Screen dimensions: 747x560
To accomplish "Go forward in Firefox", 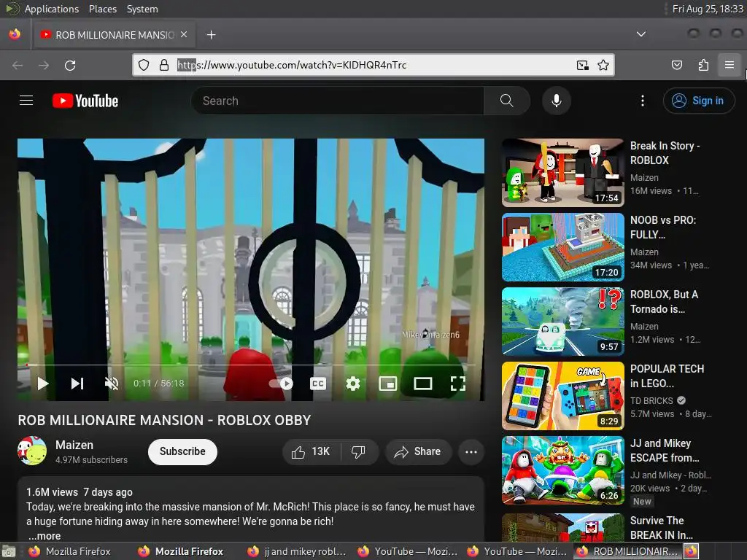I will pyautogui.click(x=43, y=65).
